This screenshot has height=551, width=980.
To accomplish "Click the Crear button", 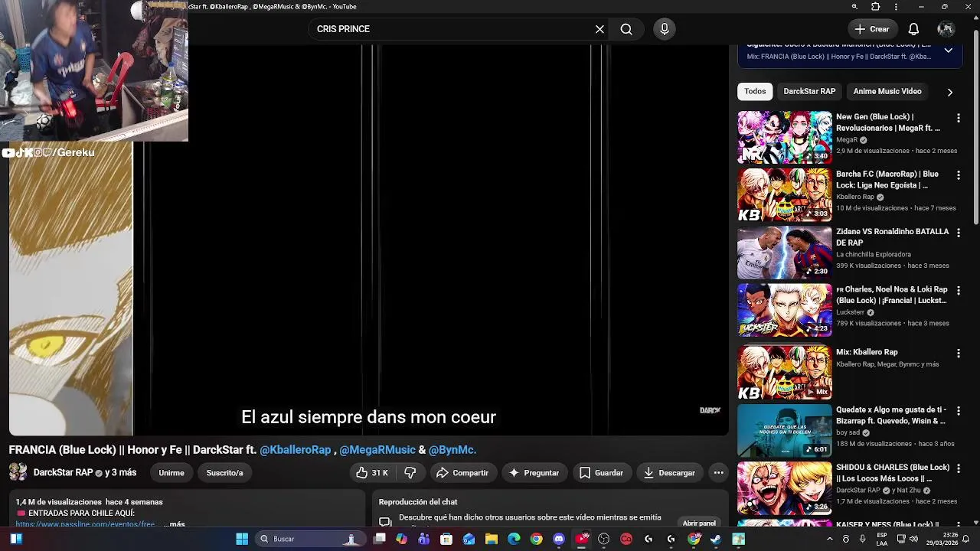I will 872,29.
